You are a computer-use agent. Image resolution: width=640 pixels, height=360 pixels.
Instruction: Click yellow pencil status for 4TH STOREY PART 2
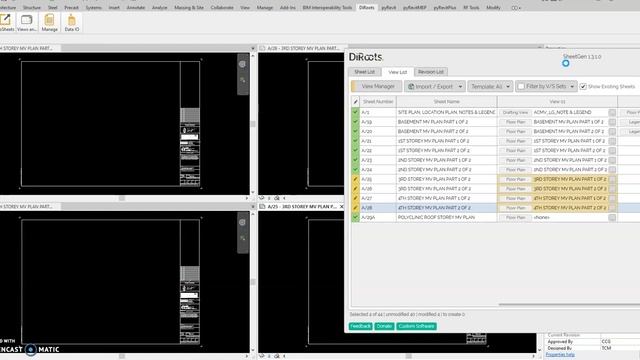(x=356, y=208)
